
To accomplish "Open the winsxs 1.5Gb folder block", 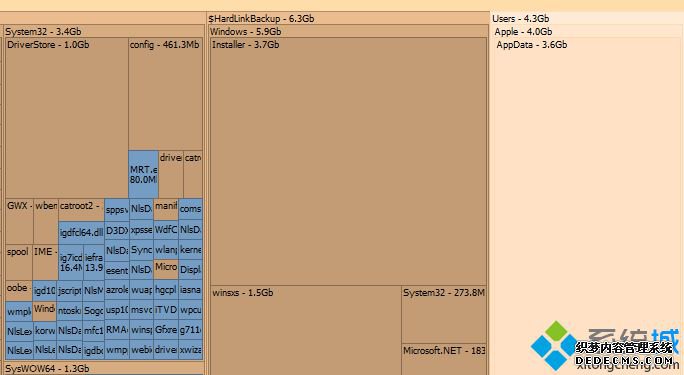I will coord(305,330).
